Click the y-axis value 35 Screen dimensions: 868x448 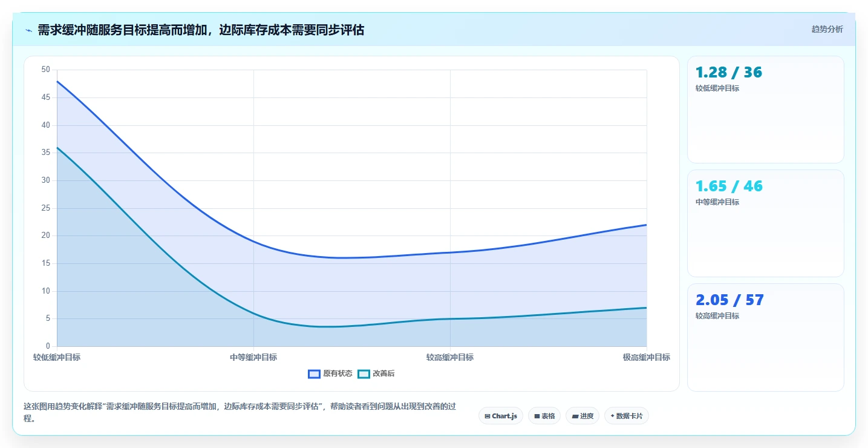[x=46, y=153]
